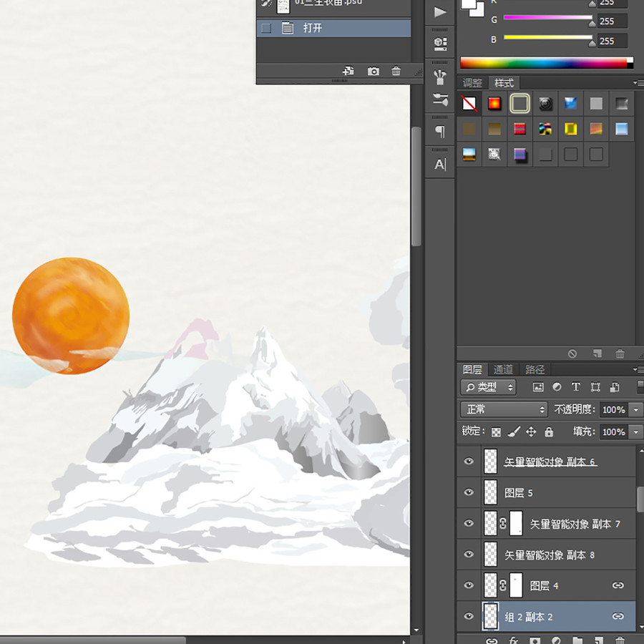Lock image pixels with the brush icon
Image resolution: width=644 pixels, height=644 pixels.
pyautogui.click(x=514, y=431)
